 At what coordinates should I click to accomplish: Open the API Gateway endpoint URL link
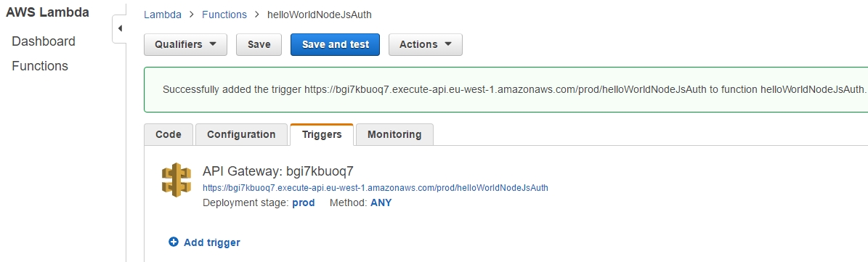coord(376,187)
